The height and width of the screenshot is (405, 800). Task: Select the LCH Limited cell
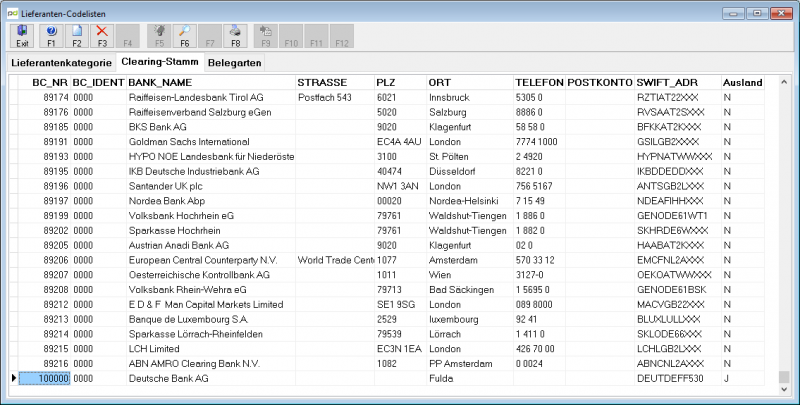pyautogui.click(x=211, y=349)
